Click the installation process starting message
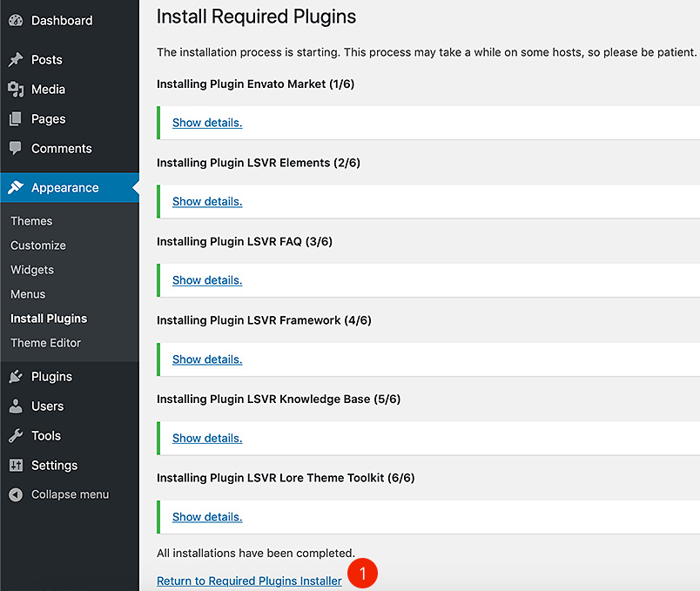 [x=427, y=52]
